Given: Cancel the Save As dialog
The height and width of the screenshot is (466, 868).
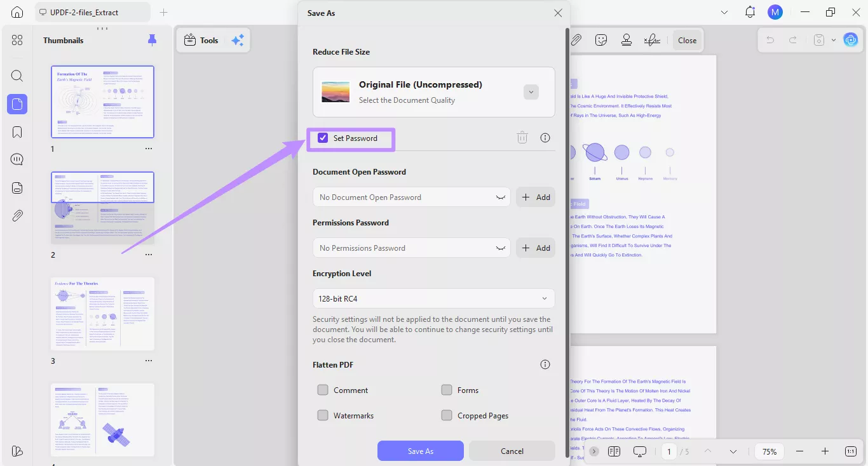Looking at the screenshot, I should click(512, 451).
